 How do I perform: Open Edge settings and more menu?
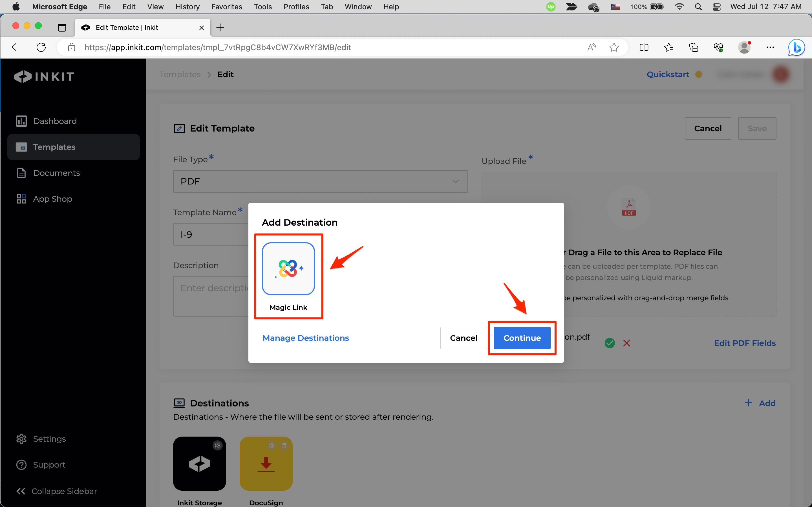770,47
